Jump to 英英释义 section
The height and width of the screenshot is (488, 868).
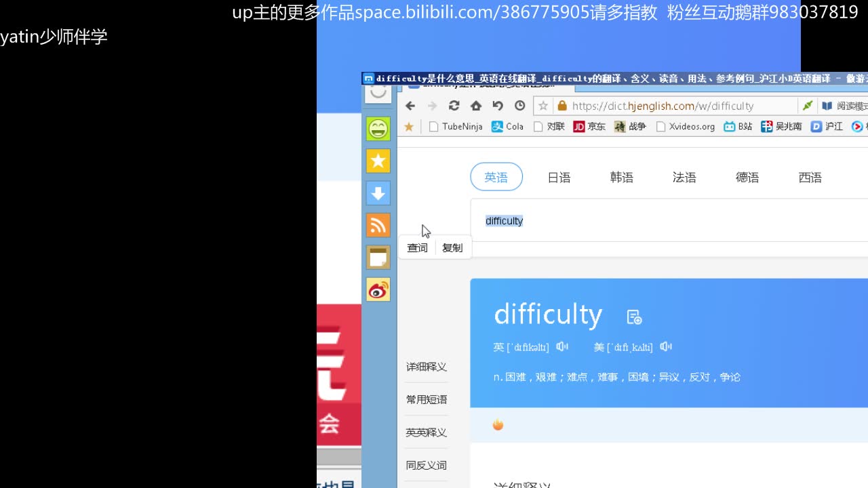(x=427, y=432)
